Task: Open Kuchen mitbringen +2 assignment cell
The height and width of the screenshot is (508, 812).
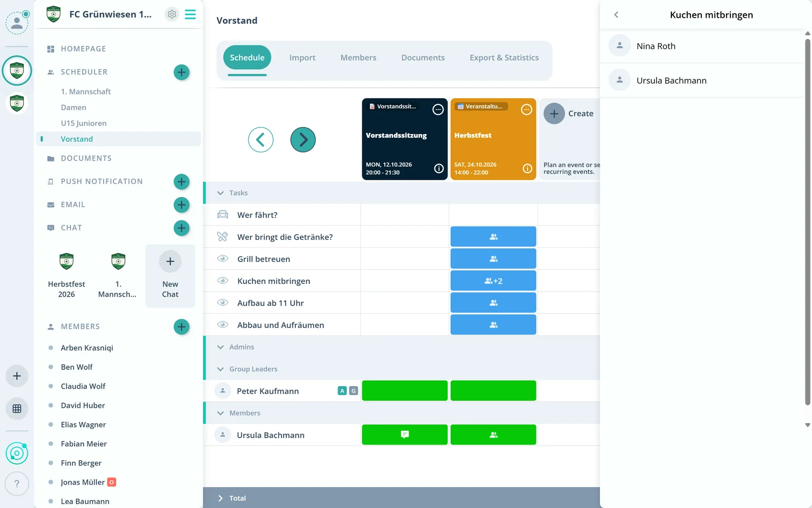Action: 493,280
